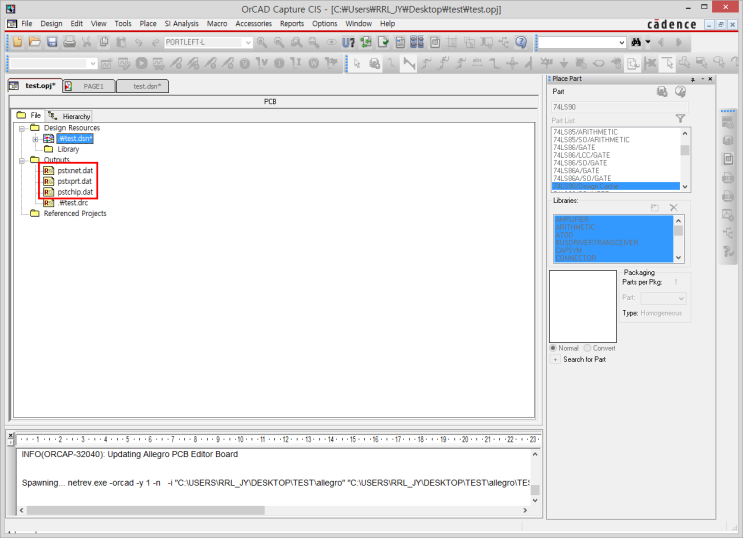Image resolution: width=743 pixels, height=538 pixels.
Task: Click the Create Netlist toolbar icon
Action: (x=400, y=43)
